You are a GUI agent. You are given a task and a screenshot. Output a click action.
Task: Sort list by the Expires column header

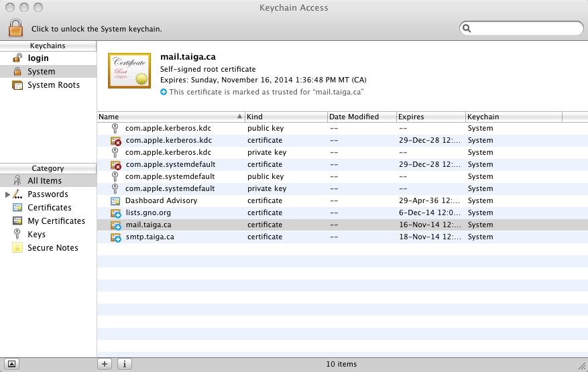[x=430, y=117]
